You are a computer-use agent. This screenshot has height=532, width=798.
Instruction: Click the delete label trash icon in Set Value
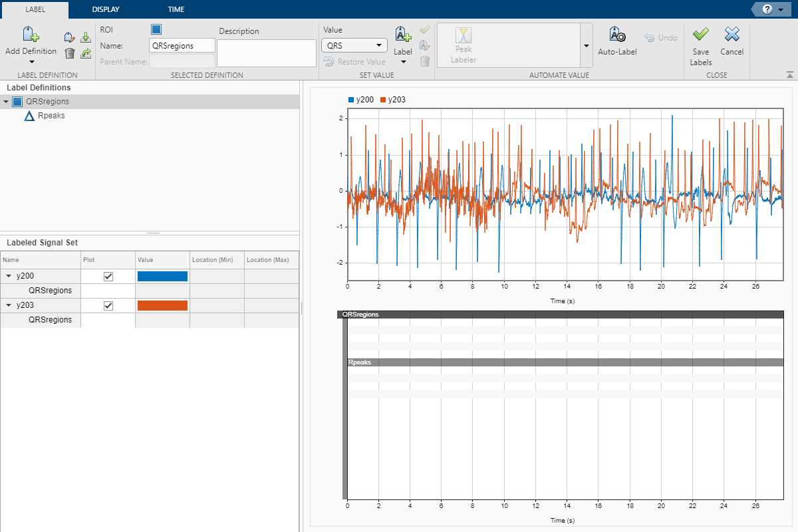pyautogui.click(x=425, y=61)
